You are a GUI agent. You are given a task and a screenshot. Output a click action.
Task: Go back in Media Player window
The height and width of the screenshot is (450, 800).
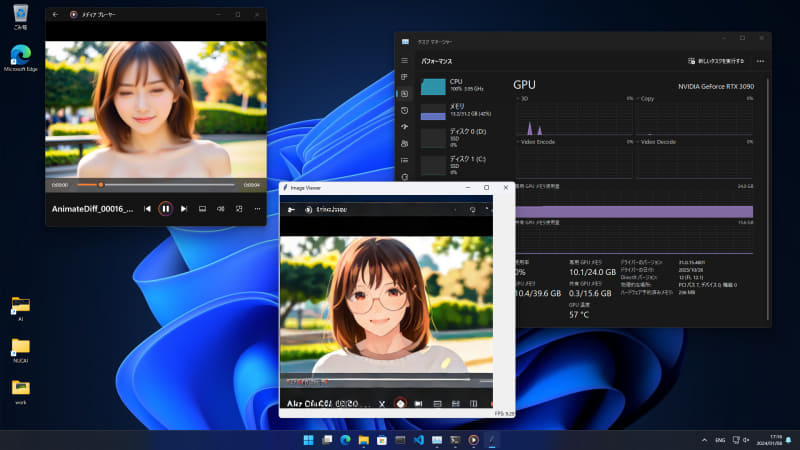[x=55, y=14]
